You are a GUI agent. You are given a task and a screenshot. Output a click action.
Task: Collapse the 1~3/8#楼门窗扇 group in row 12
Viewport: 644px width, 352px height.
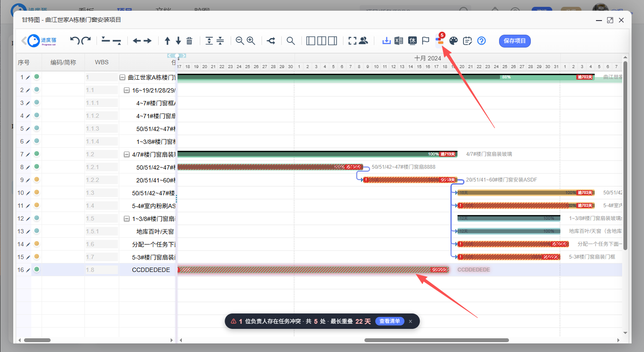[x=126, y=219]
